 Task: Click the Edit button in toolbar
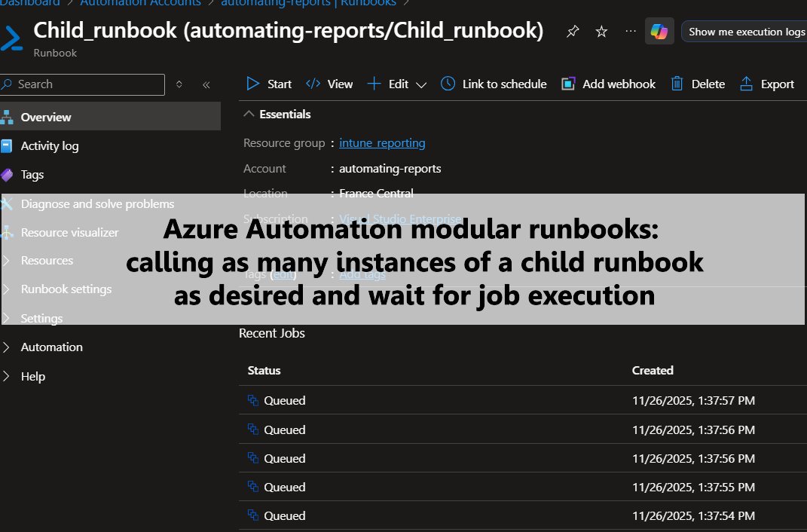[388, 84]
